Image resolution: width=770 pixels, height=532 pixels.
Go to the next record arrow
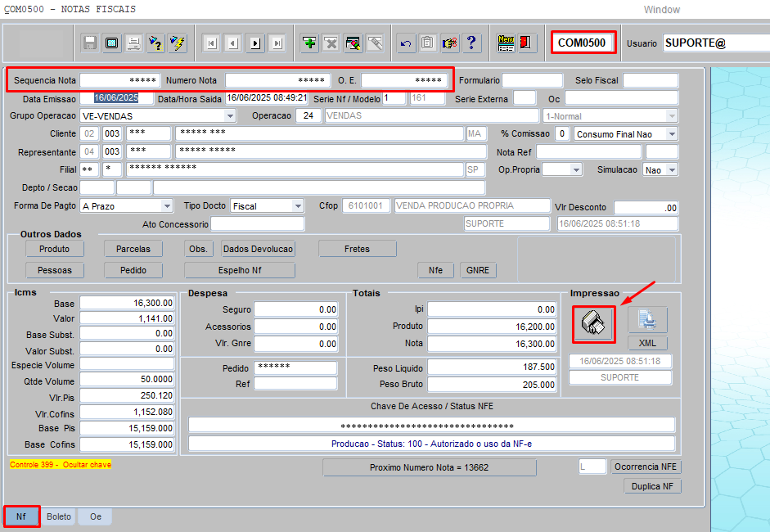(x=254, y=43)
